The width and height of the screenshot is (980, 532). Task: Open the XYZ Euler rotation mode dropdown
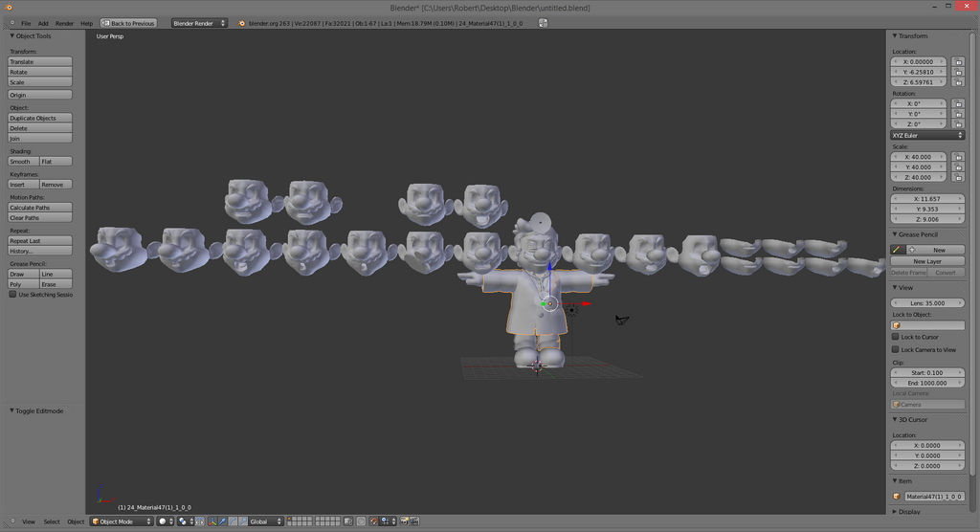(x=927, y=135)
